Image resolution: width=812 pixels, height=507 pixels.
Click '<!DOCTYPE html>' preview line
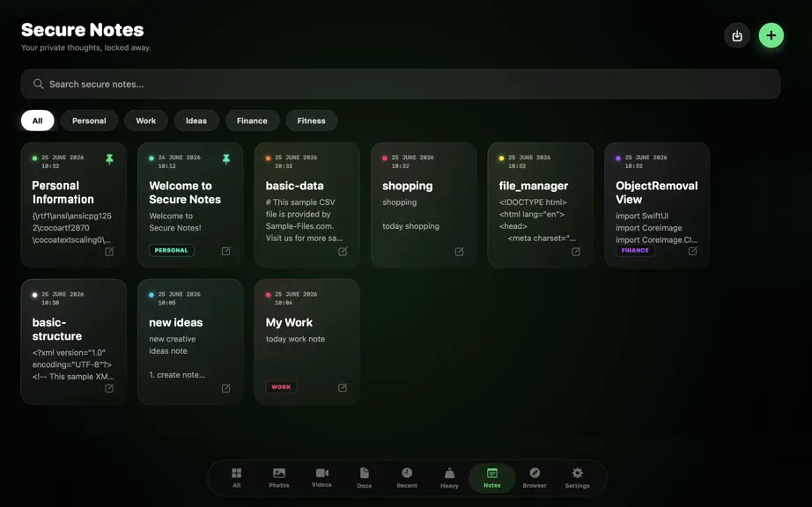533,202
